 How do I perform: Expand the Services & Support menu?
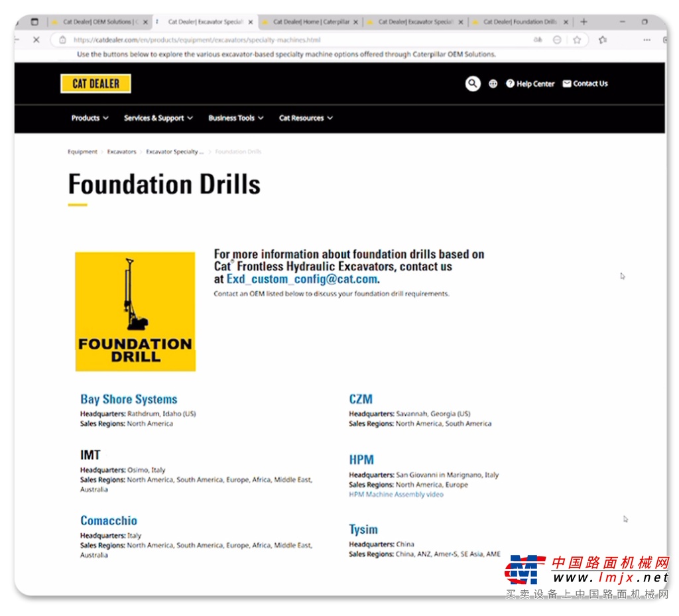point(158,118)
